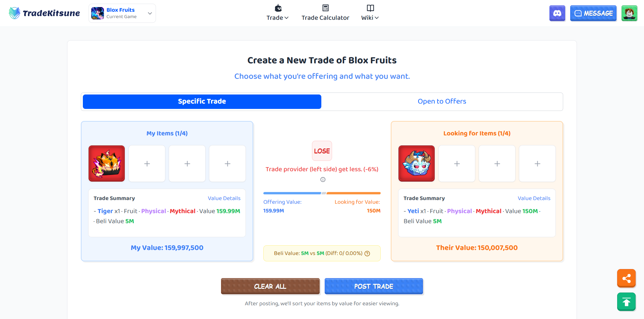This screenshot has width=644, height=319.
Task: Select the Tiger fruit thumbnail in My Items
Action: tap(106, 163)
